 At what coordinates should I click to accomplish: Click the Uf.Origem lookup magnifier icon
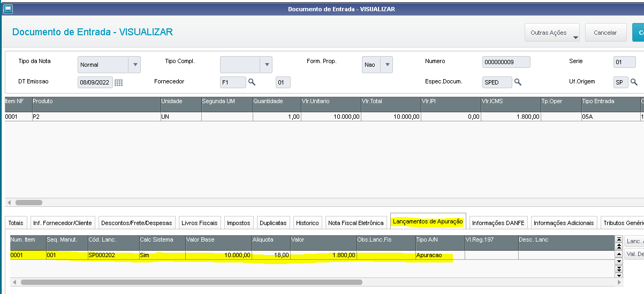coord(634,82)
